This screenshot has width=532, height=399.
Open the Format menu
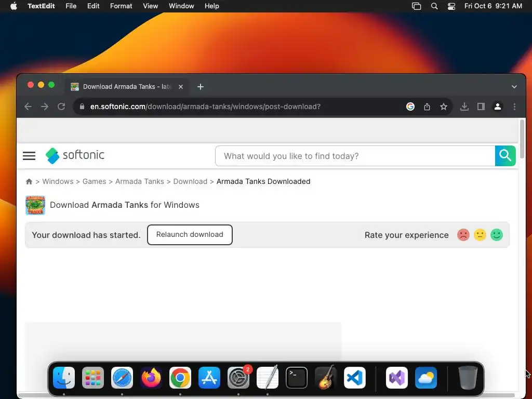click(x=121, y=6)
